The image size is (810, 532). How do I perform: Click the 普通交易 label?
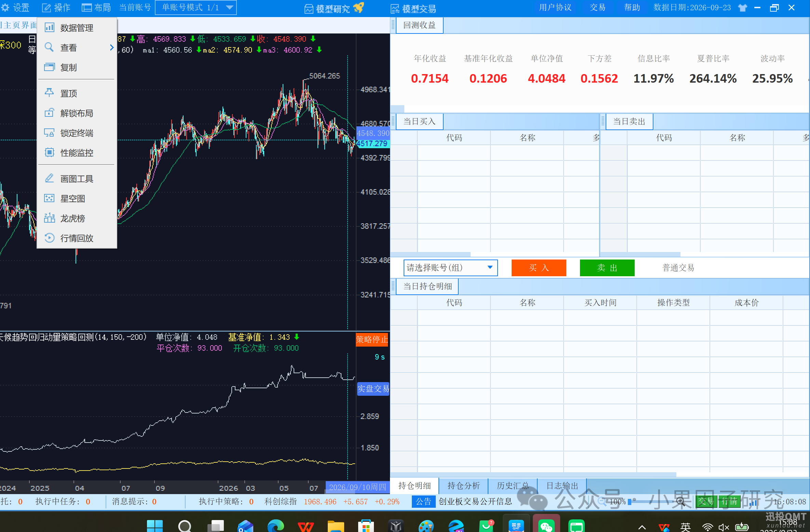coord(678,268)
